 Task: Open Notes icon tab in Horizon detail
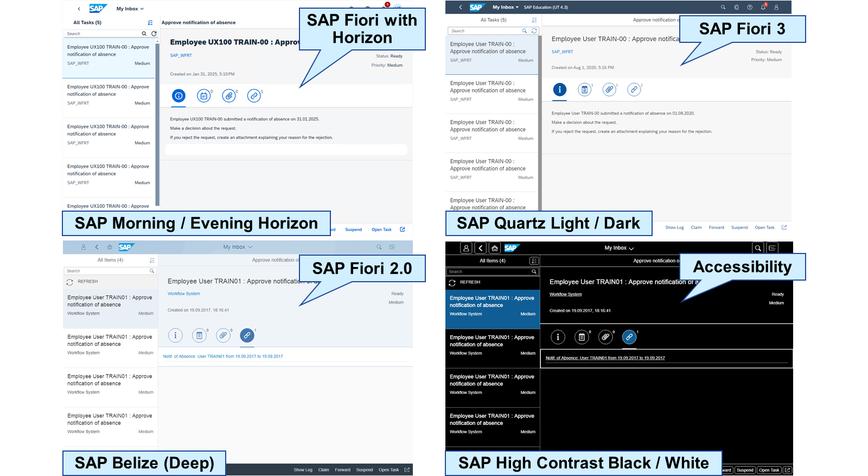[203, 96]
